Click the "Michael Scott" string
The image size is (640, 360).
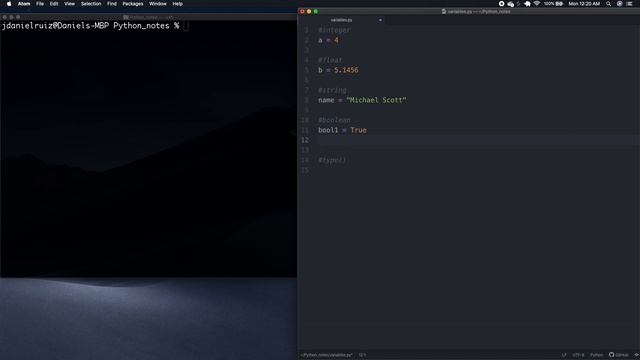376,100
